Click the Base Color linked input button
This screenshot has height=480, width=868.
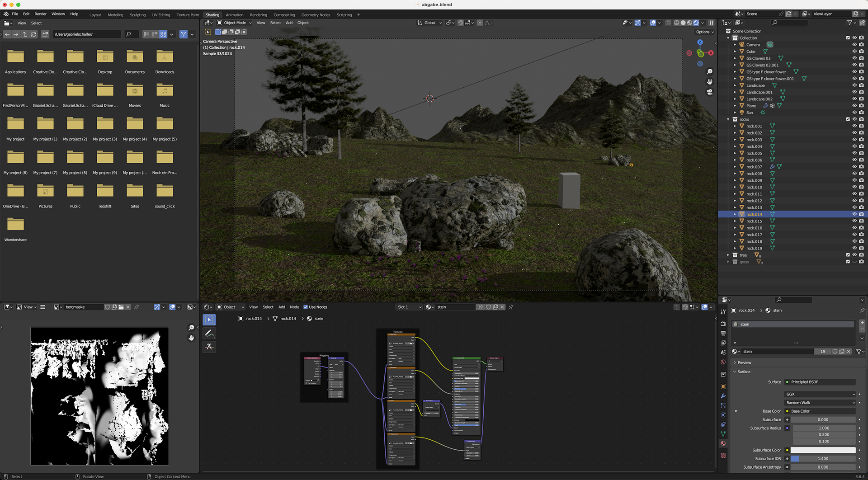point(820,411)
